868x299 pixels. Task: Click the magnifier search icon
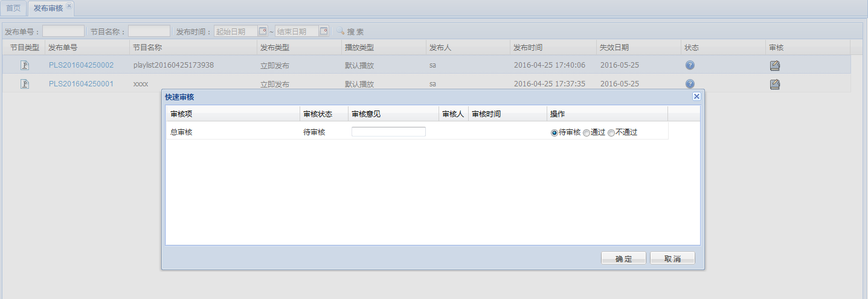click(x=341, y=31)
